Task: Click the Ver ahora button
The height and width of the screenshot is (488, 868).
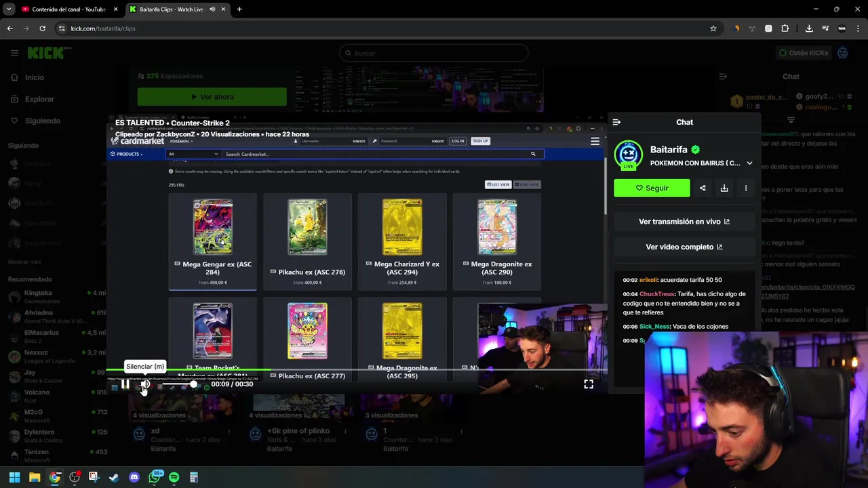Action: pos(212,97)
